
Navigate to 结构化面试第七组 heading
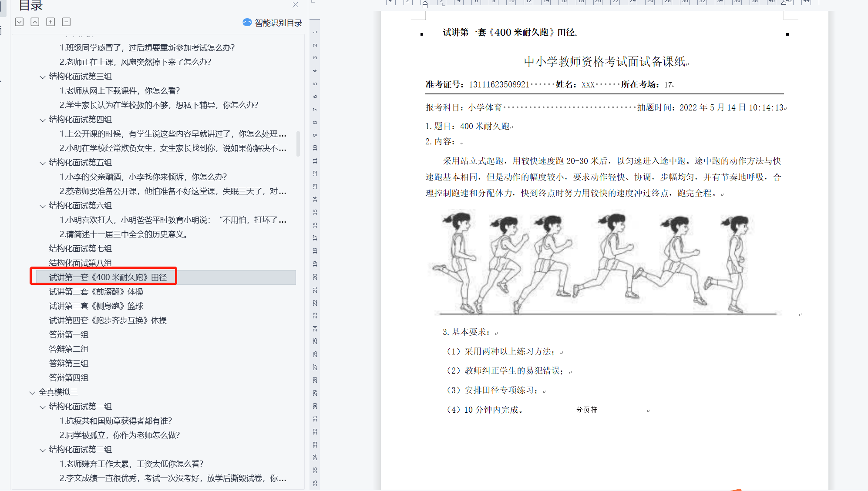coord(80,248)
